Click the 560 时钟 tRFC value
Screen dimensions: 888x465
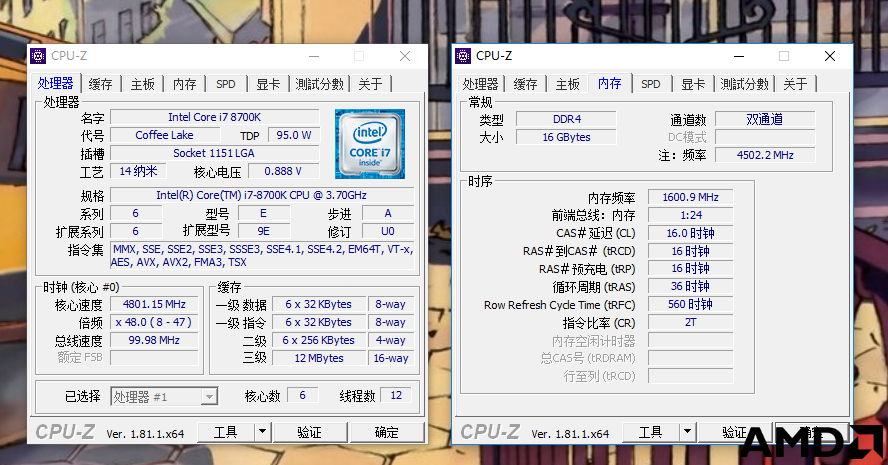click(690, 305)
